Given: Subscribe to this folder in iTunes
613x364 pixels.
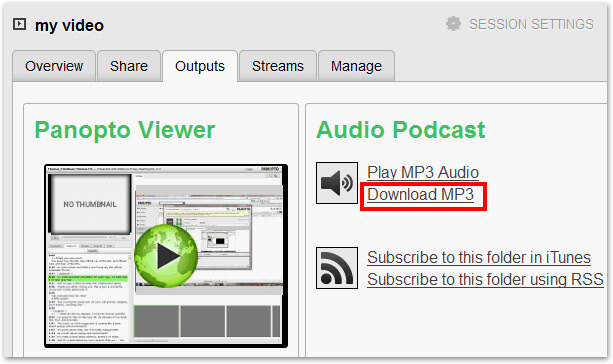Looking at the screenshot, I should pyautogui.click(x=479, y=258).
